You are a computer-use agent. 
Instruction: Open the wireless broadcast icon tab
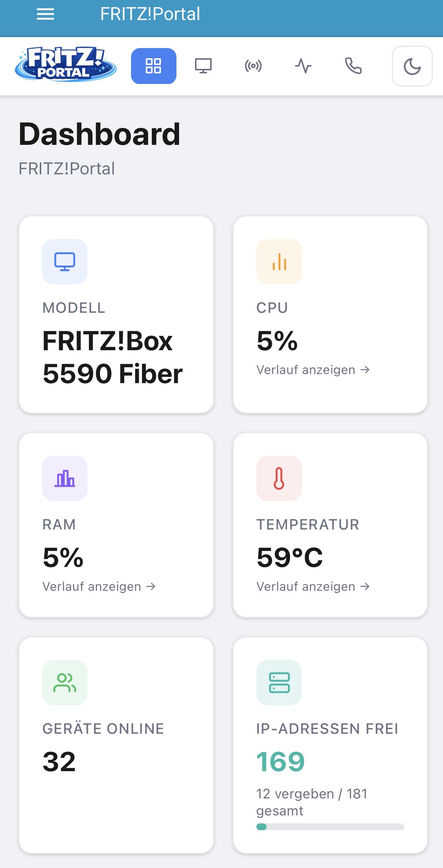pyautogui.click(x=253, y=66)
